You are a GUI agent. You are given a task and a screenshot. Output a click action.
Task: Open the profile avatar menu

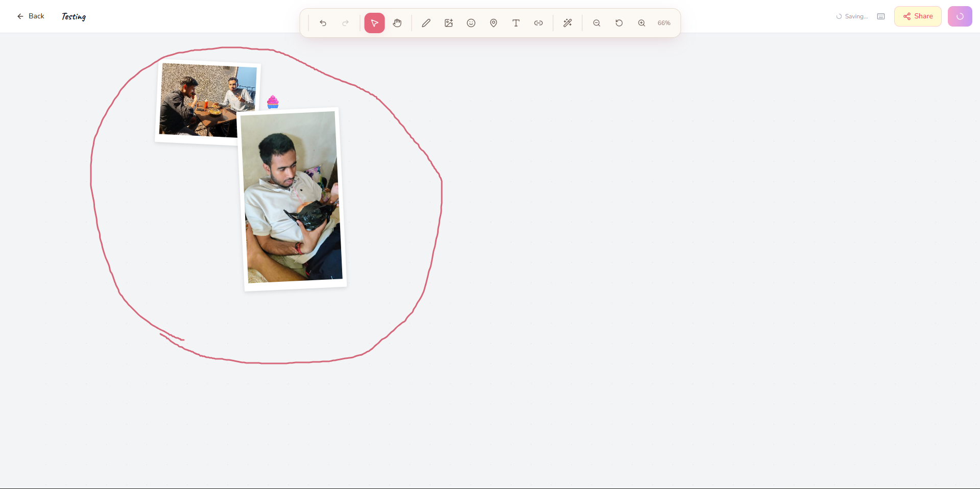pos(960,16)
